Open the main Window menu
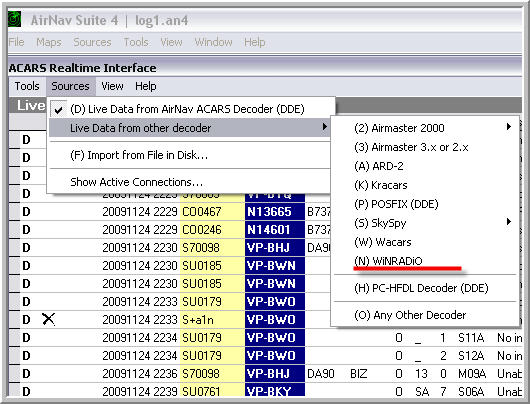Viewport: 530px width, 404px height. point(213,42)
